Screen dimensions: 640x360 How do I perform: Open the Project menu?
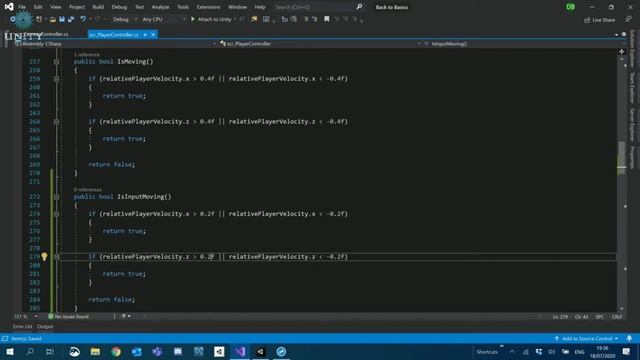[x=77, y=7]
